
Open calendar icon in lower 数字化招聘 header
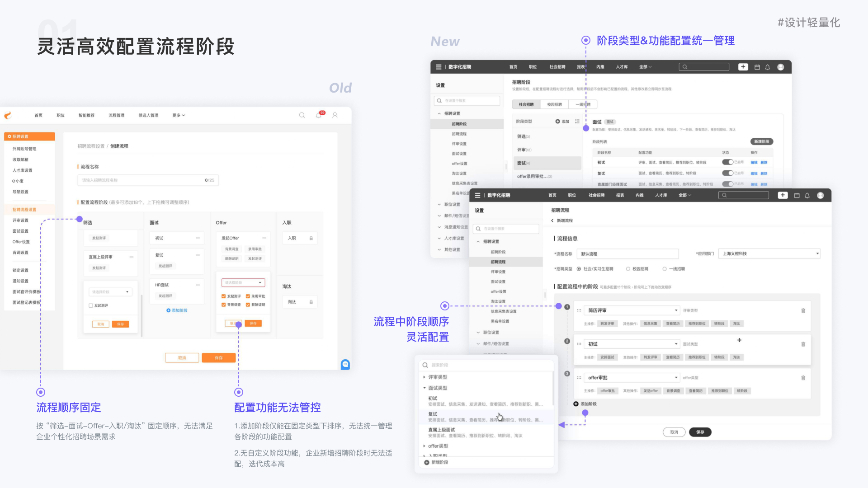point(797,196)
